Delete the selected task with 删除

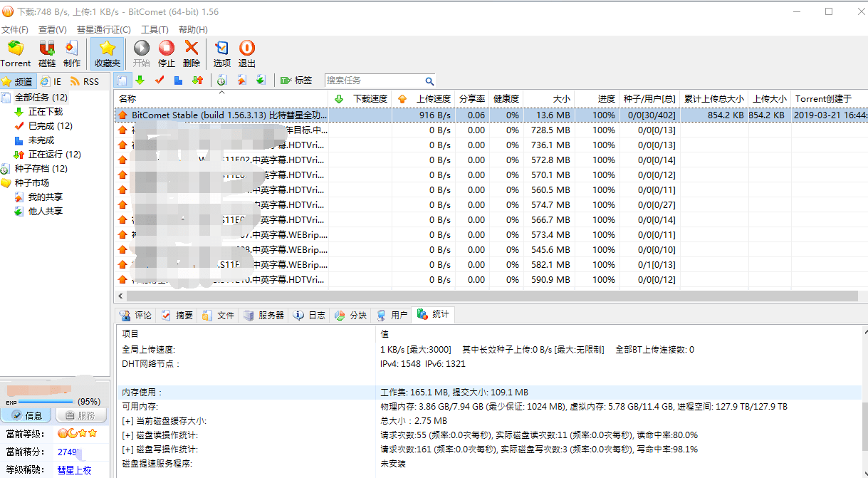point(192,53)
